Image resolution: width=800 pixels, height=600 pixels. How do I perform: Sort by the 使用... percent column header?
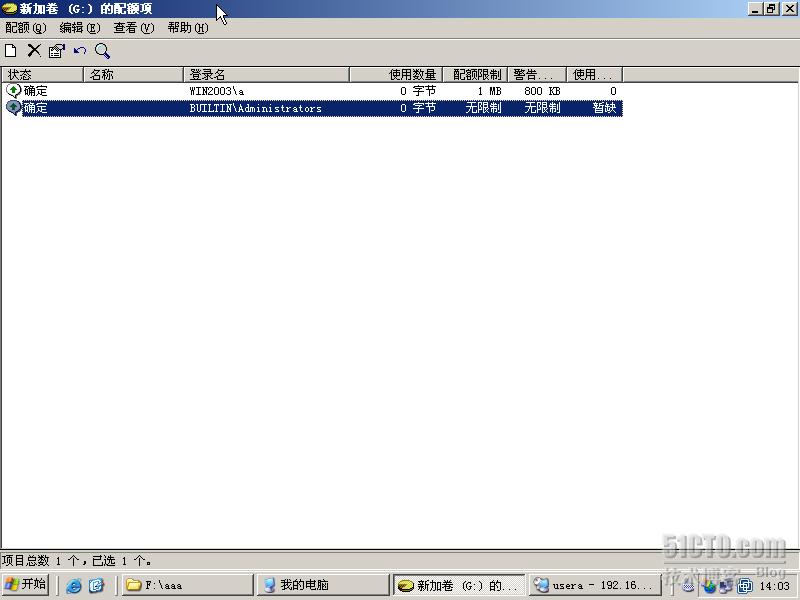[x=595, y=74]
